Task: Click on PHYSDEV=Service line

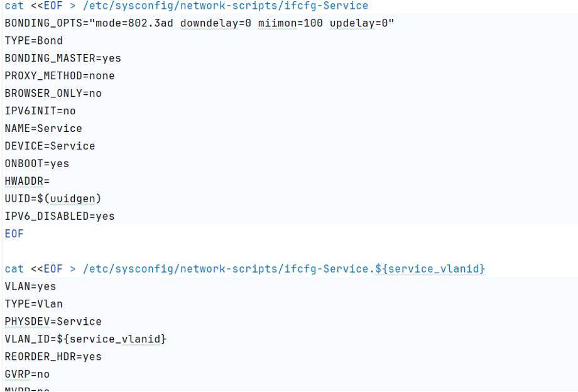Action: [x=53, y=322]
